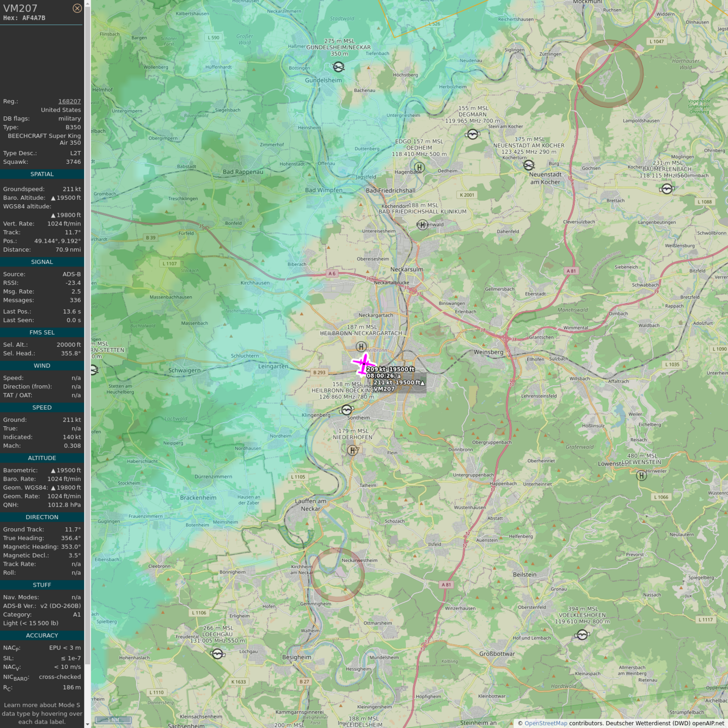Open registration link 168207

point(69,101)
